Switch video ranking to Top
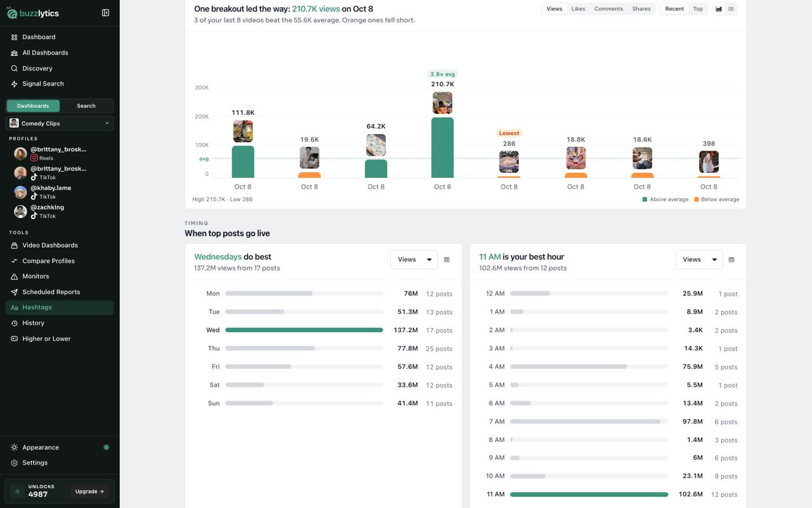Viewport: 812px width, 508px height. pos(698,9)
